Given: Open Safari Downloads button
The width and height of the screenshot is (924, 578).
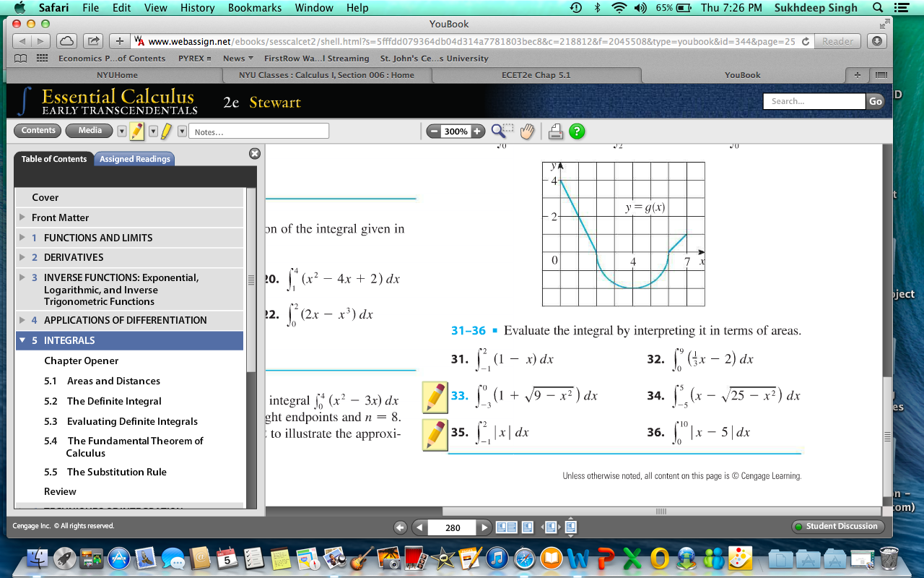Looking at the screenshot, I should (877, 41).
